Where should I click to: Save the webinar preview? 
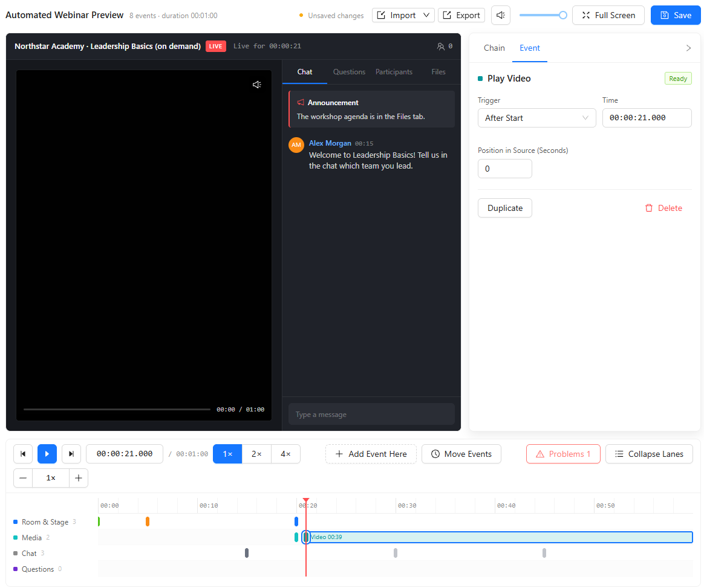676,15
